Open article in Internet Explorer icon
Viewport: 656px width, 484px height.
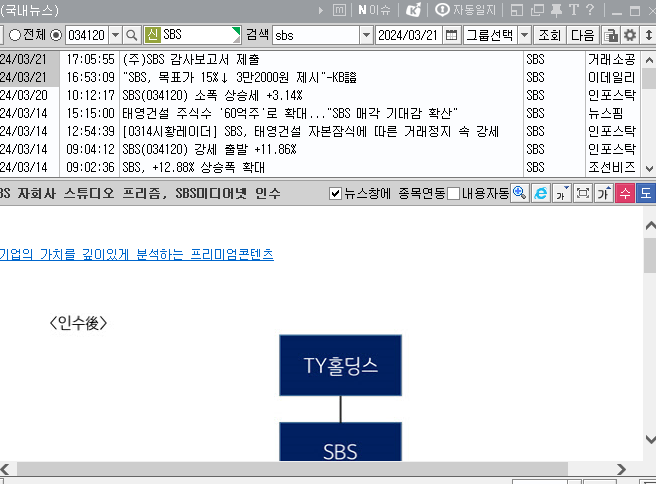click(541, 193)
